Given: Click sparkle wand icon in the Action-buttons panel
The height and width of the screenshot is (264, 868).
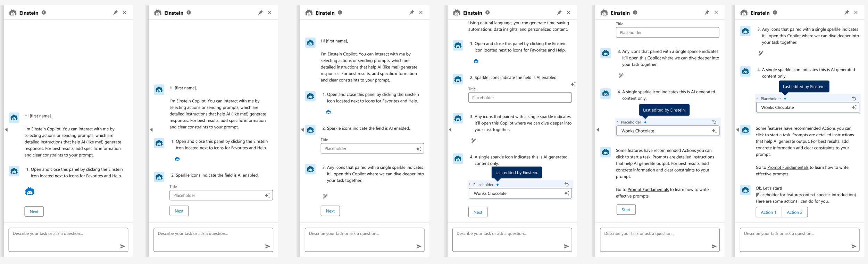Looking at the screenshot, I should click(761, 53).
